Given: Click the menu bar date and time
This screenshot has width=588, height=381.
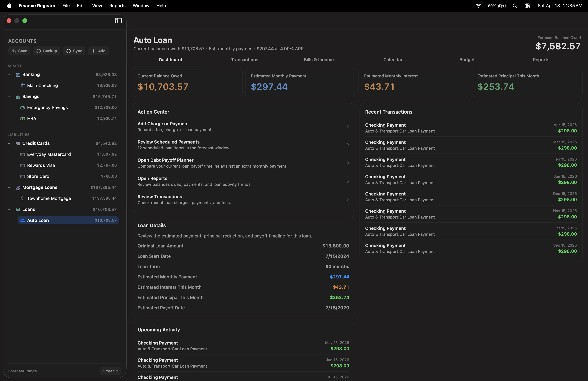Looking at the screenshot, I should click(x=560, y=6).
